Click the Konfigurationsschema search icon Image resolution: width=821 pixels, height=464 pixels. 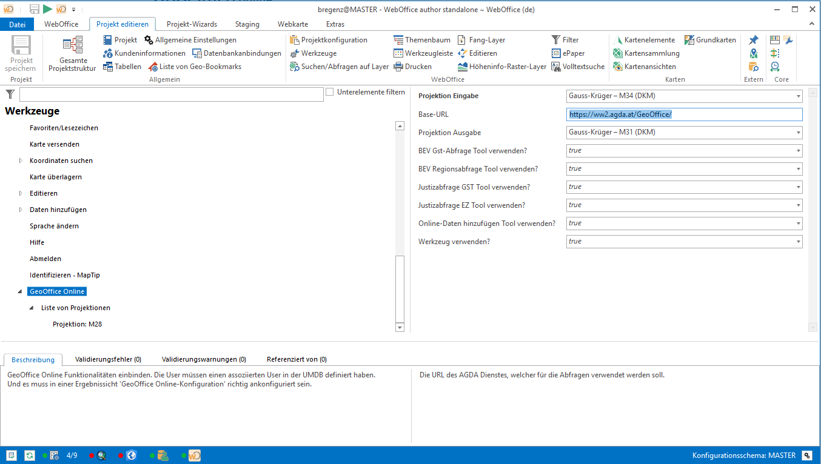point(807,456)
